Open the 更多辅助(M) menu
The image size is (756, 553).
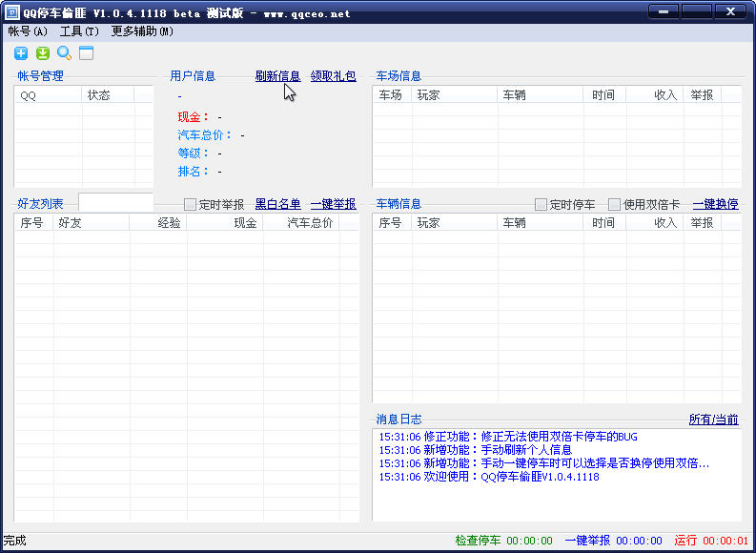pos(142,31)
